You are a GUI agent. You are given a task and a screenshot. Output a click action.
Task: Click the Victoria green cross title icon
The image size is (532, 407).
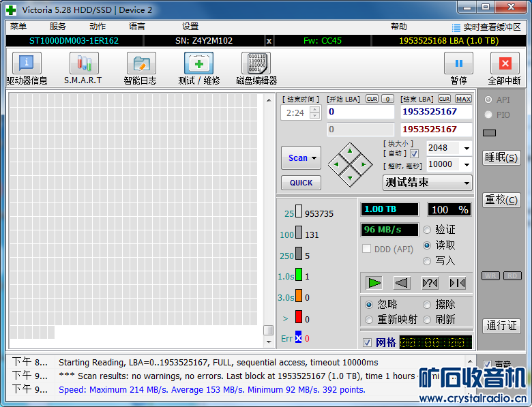pyautogui.click(x=11, y=10)
